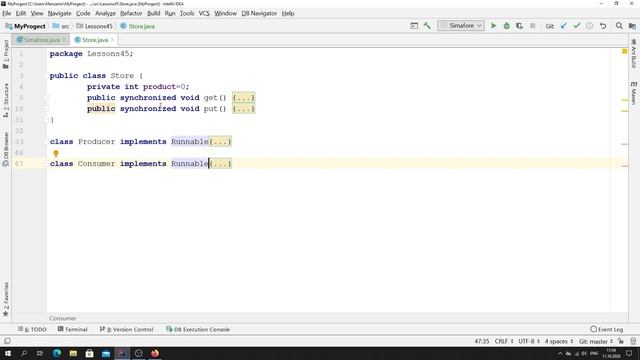The image size is (640, 360).
Task: Open project structure icon at toolbar end
Action: pos(632,26)
